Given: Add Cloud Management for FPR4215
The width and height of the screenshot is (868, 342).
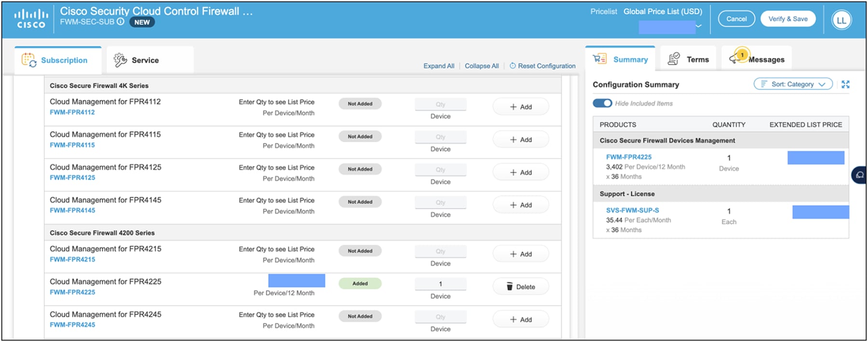Looking at the screenshot, I should 521,254.
